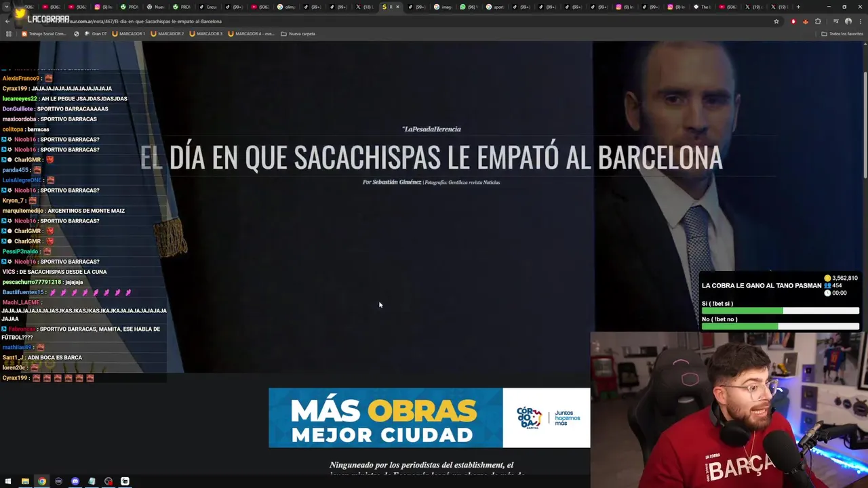Open Chrome extensions puzzle icon

[x=818, y=21]
